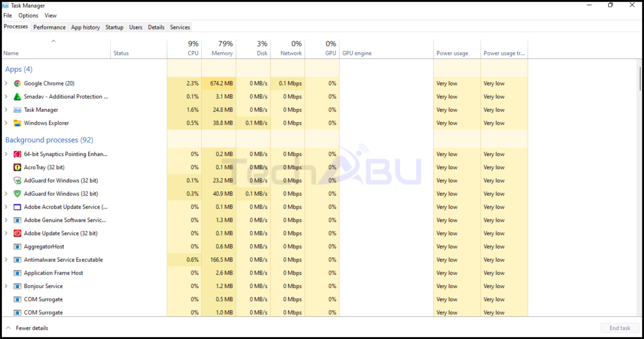Image resolution: width=644 pixels, height=339 pixels.
Task: Click the Task Manager title bar icon
Action: pos(5,5)
